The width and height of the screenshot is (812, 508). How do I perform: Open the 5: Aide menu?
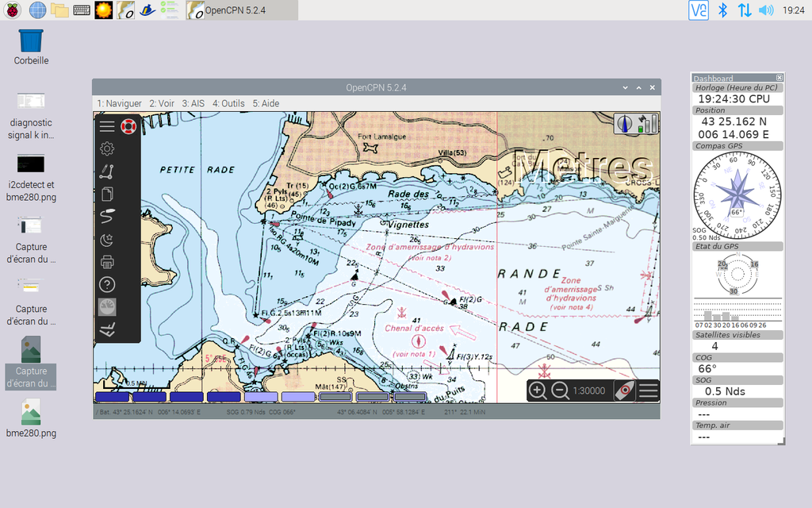point(266,103)
